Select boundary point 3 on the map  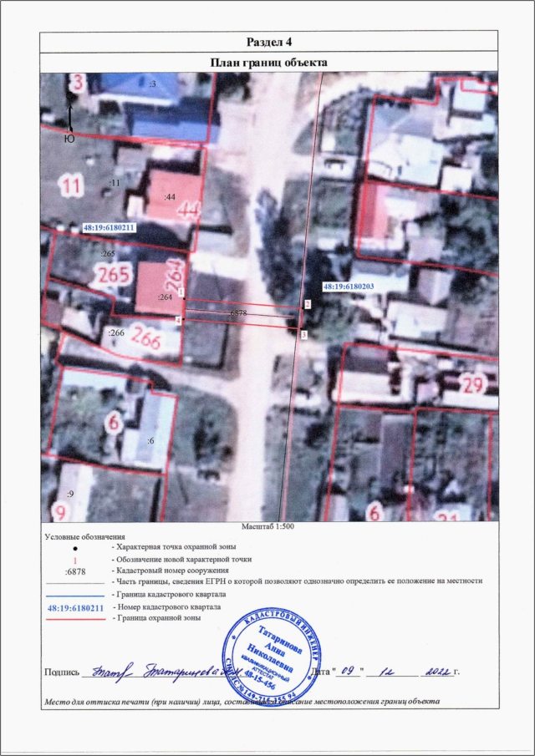click(x=304, y=334)
